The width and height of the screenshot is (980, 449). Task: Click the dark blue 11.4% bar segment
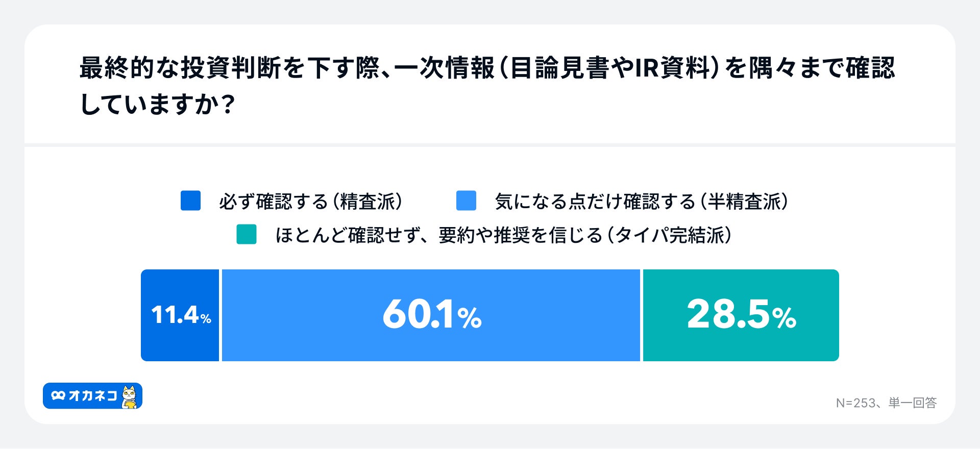point(180,315)
